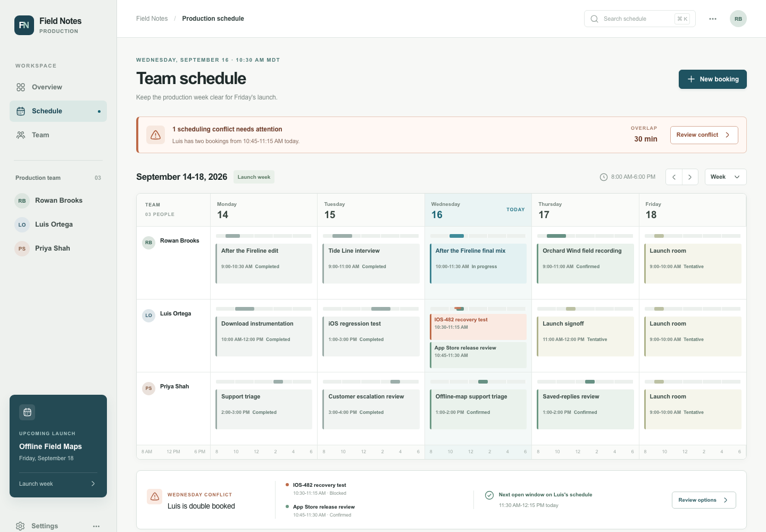Click Luis Ortega's Monday timeline marker

[245, 309]
